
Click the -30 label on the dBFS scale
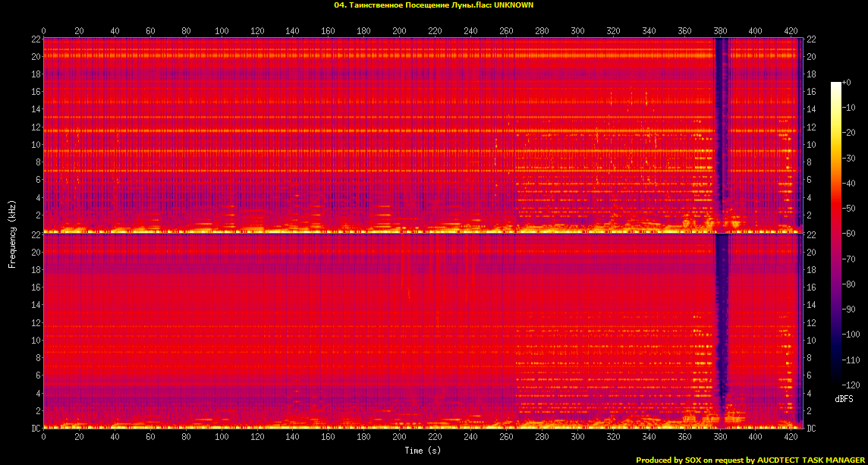click(x=848, y=158)
